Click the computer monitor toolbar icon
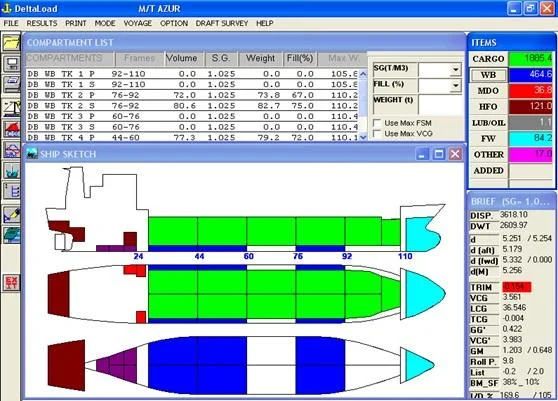This screenshot has width=558, height=401. click(x=11, y=64)
